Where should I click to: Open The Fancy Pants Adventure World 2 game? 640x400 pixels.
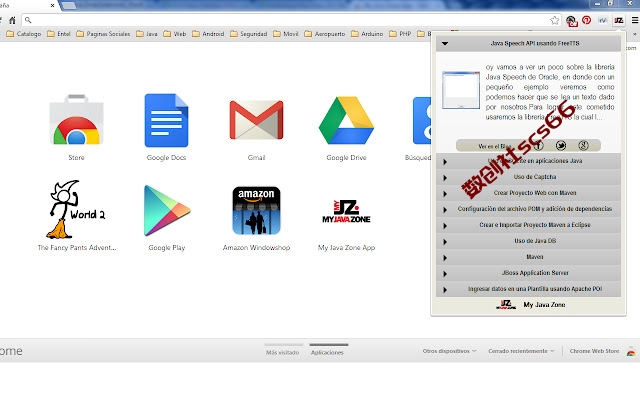click(x=76, y=210)
